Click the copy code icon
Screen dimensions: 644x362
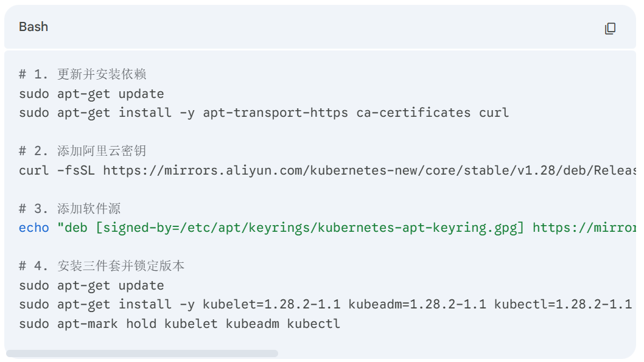pos(610,29)
